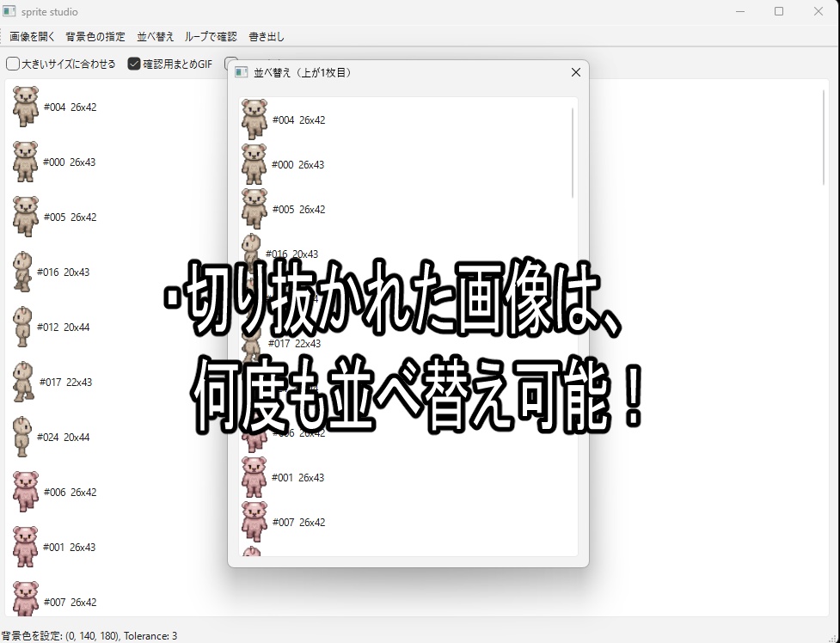Click the #004 bear sprite icon in main list
The height and width of the screenshot is (643, 840).
[24, 107]
